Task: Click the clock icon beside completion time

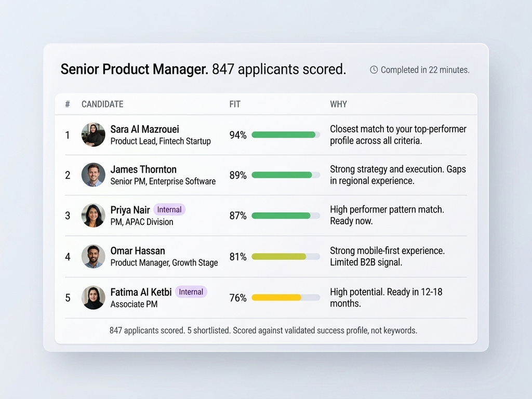Action: coord(374,70)
